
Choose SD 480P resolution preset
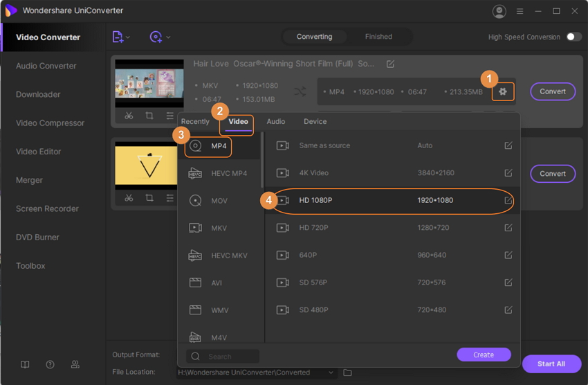coord(392,310)
